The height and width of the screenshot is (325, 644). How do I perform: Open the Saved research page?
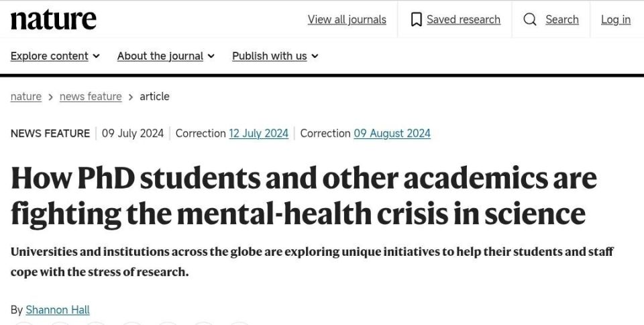click(464, 19)
